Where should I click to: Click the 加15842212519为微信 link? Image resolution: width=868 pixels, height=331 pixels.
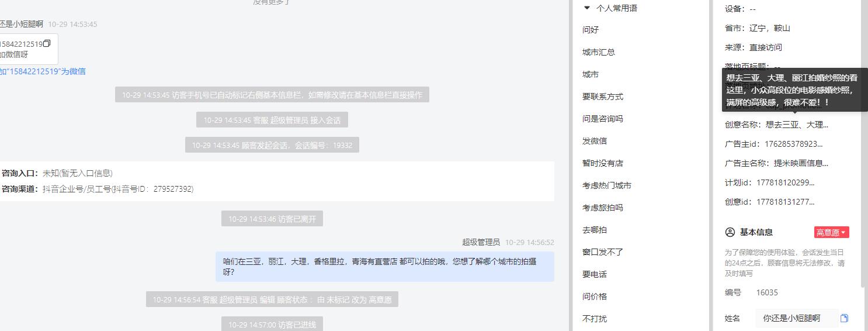[x=43, y=71]
